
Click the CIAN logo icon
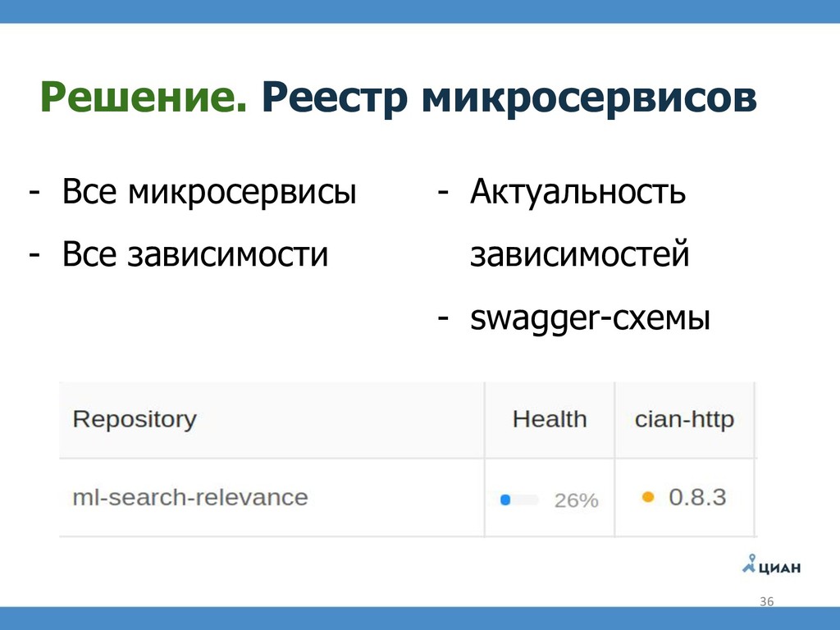pyautogui.click(x=750, y=564)
